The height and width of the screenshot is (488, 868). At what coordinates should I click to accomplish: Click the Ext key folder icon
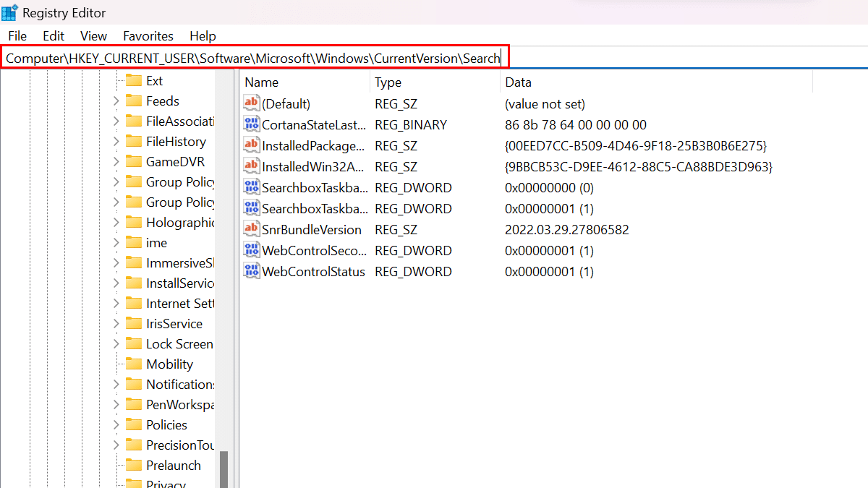pyautogui.click(x=133, y=80)
